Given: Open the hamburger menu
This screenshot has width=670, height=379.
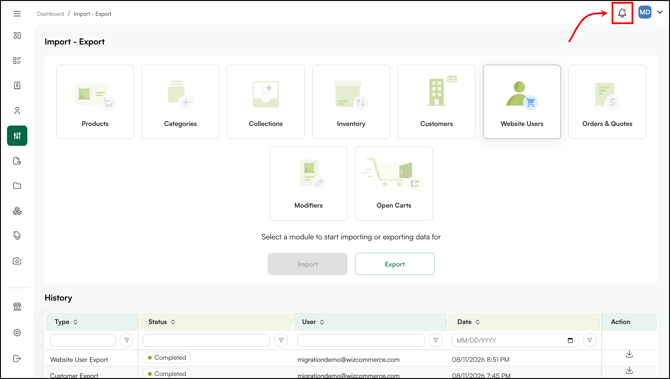Looking at the screenshot, I should (17, 14).
